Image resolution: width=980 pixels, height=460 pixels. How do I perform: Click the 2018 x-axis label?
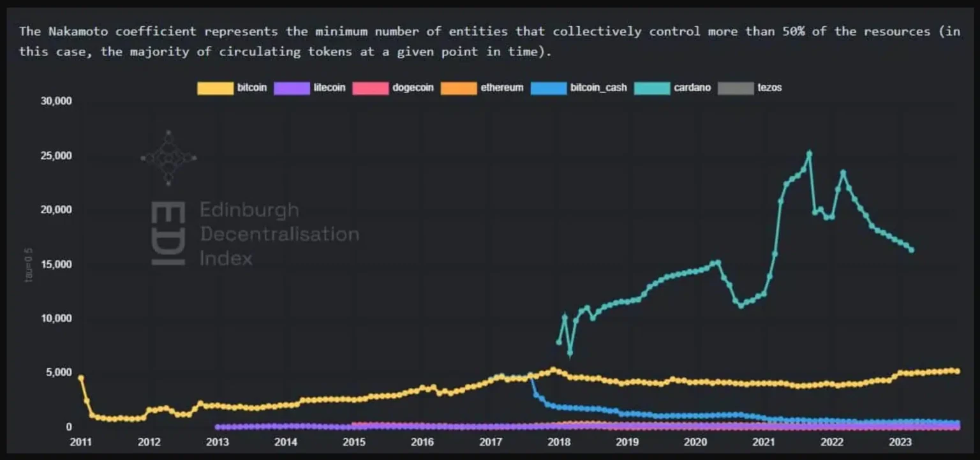click(x=559, y=442)
